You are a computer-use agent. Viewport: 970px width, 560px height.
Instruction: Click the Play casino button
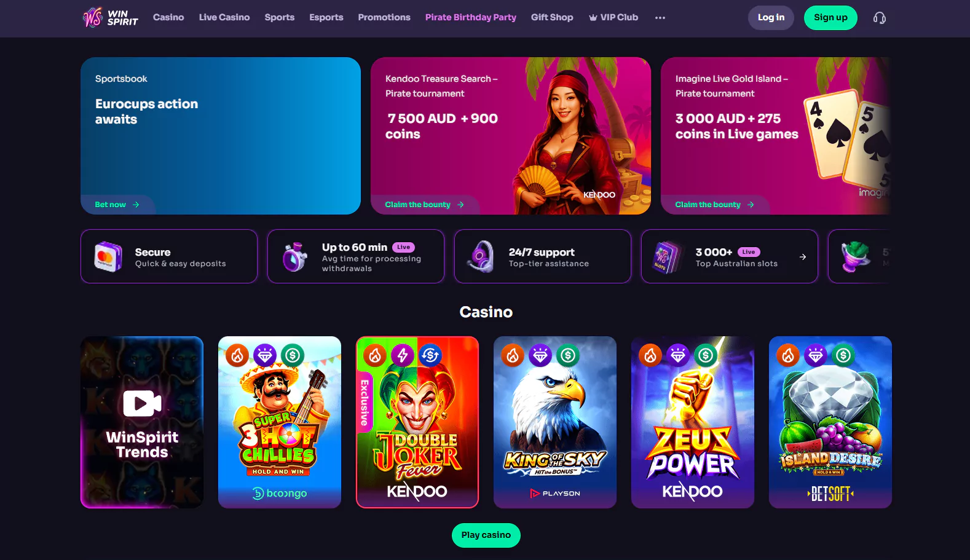486,535
